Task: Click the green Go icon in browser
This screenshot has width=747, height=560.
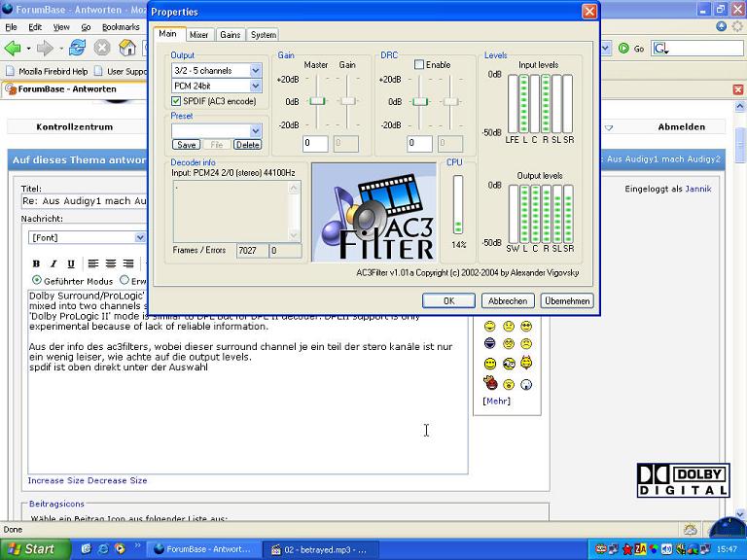Action: (623, 48)
